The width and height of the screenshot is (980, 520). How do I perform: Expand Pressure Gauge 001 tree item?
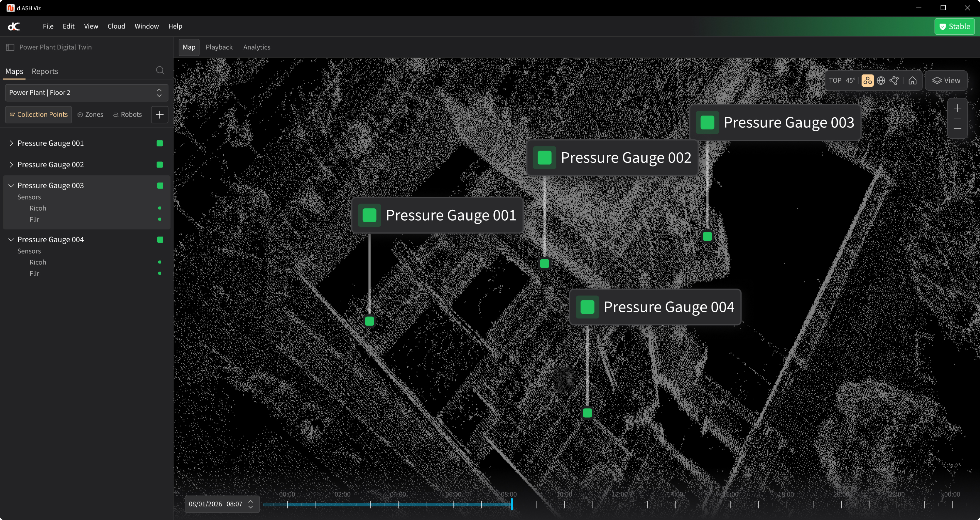click(x=11, y=143)
